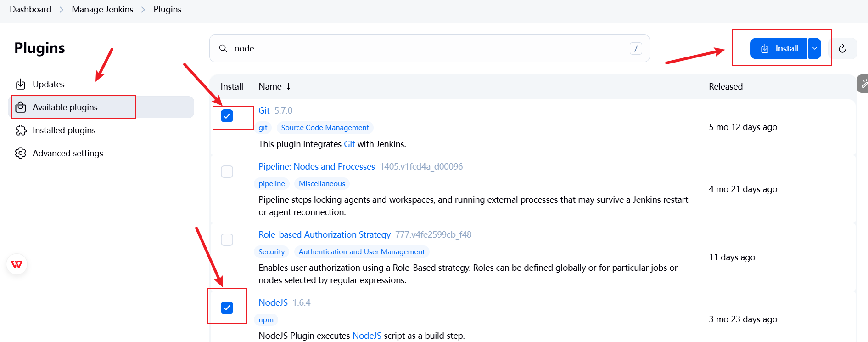Click the slash shortcut hint in search

[x=636, y=48]
